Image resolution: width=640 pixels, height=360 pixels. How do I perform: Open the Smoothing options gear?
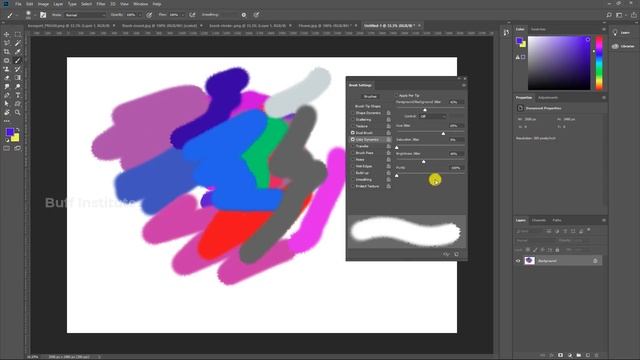pyautogui.click(x=244, y=15)
